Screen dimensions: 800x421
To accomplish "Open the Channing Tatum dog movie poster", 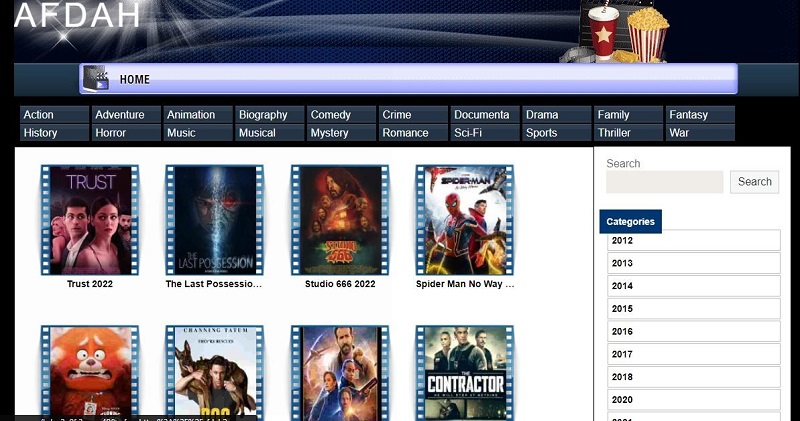I will (215, 373).
